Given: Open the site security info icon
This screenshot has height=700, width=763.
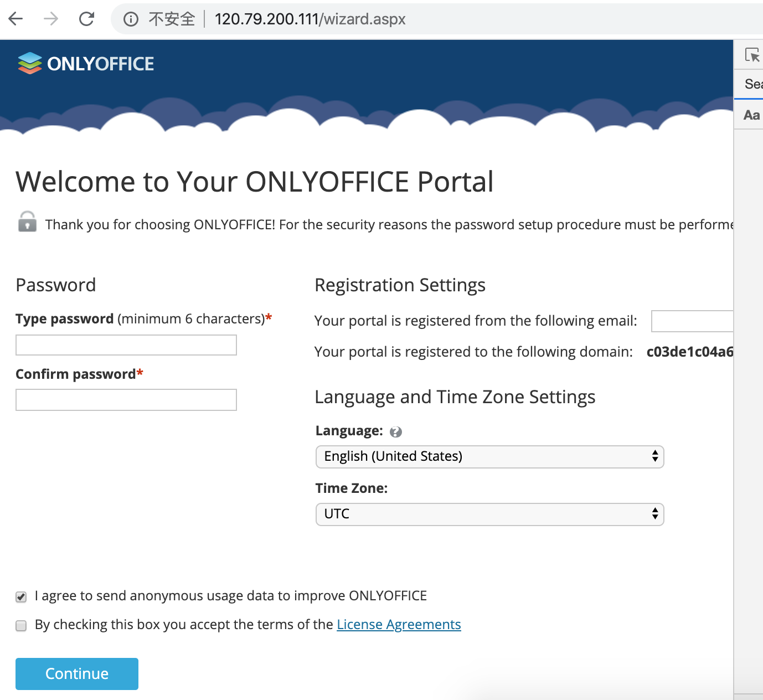Looking at the screenshot, I should tap(131, 19).
